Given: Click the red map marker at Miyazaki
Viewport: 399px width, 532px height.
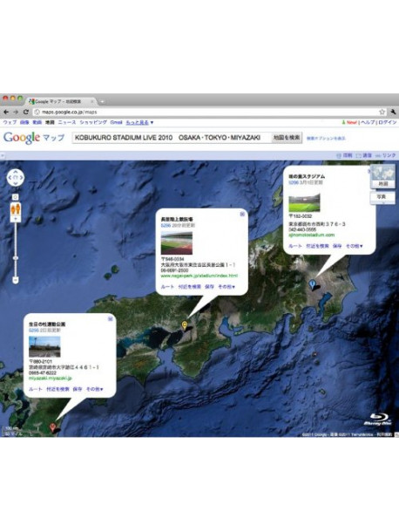Looking at the screenshot, I should point(52,427).
